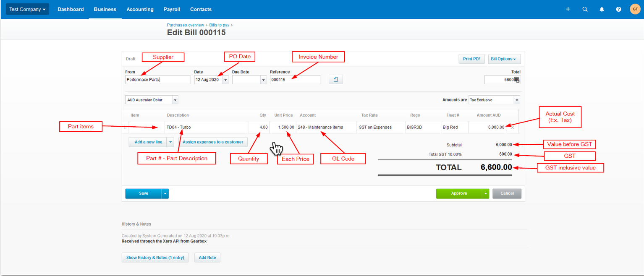Open the help question mark icon
This screenshot has width=644, height=276.
pos(618,9)
